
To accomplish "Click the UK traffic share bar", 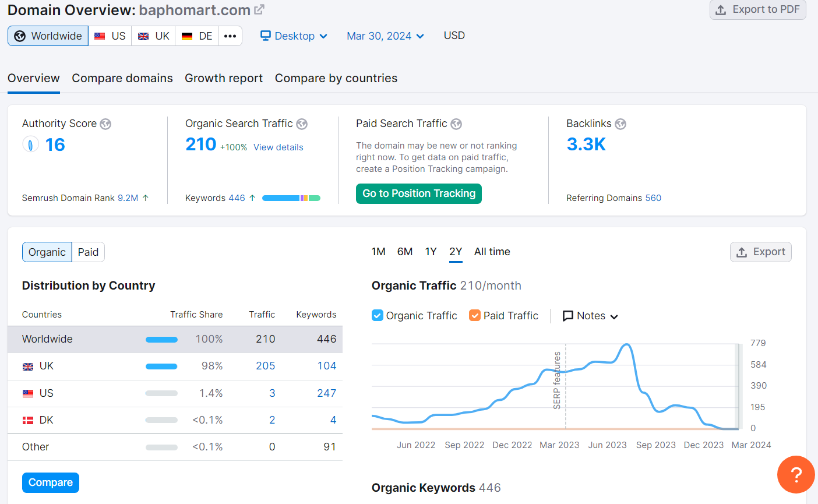I will [x=161, y=366].
